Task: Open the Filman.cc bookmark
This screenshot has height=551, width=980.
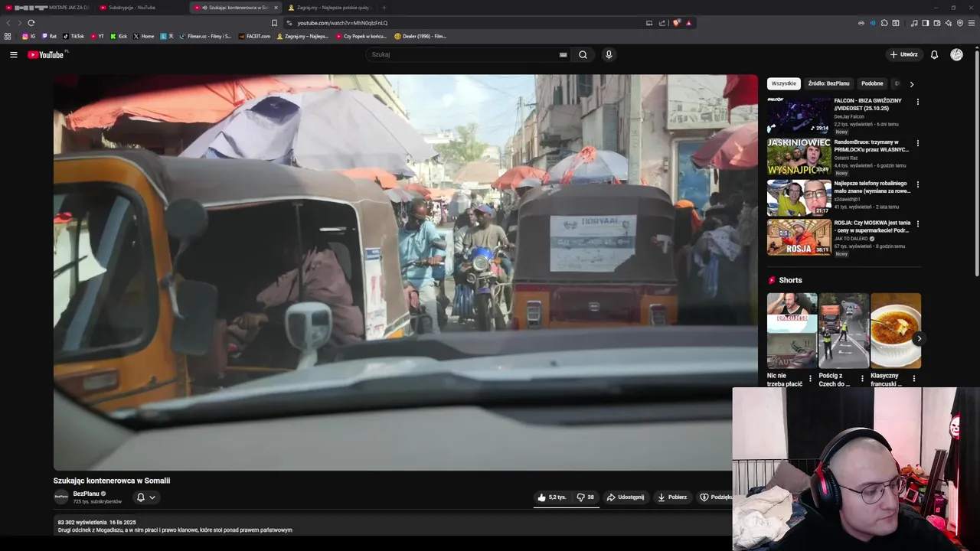Action: [x=205, y=36]
